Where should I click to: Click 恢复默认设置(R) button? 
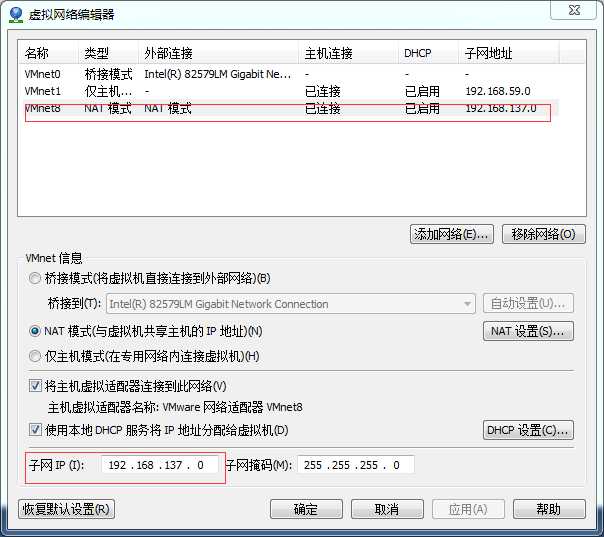click(x=66, y=509)
